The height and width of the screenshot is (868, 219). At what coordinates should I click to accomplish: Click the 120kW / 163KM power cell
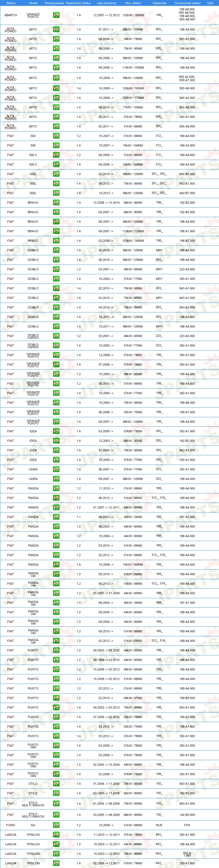pyautogui.click(x=133, y=88)
